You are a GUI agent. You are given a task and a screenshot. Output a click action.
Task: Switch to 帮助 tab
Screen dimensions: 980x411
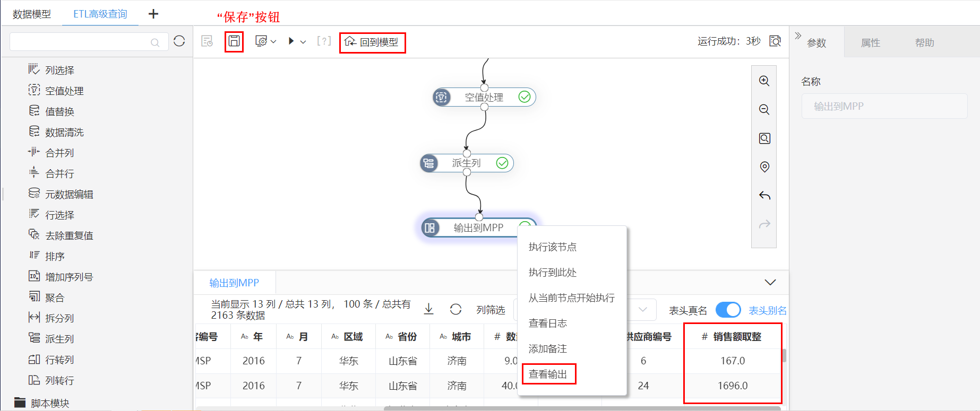925,43
